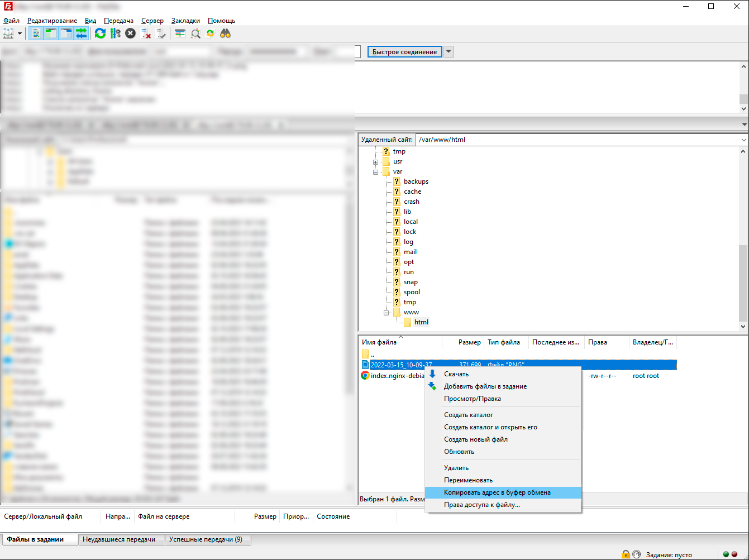Click the Удаленный сайт path input field

tap(575, 140)
